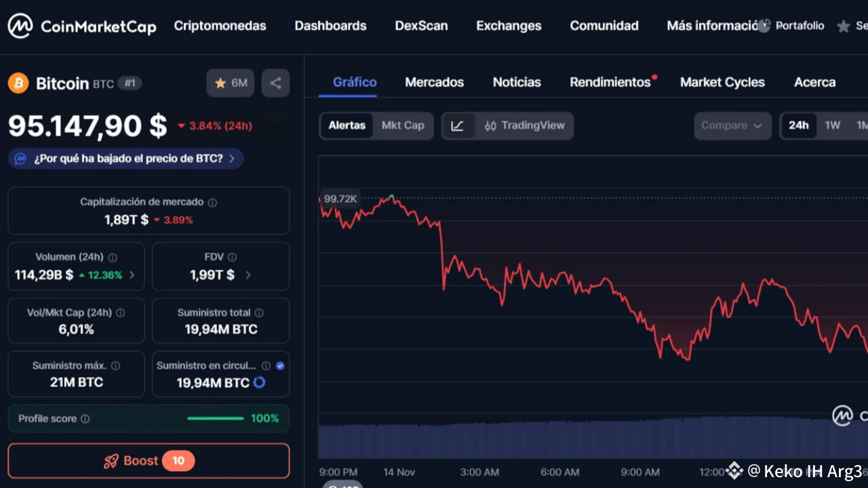The image size is (868, 488).
Task: Click the watchlist star icon in header
Action: coord(844,26)
